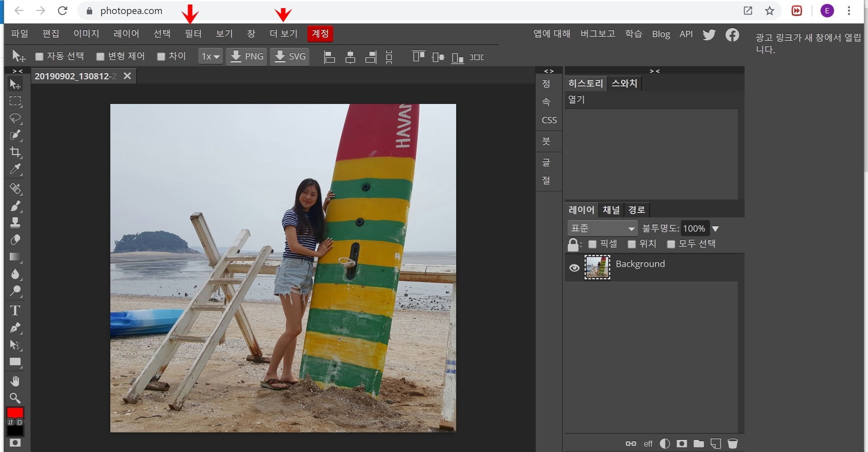Toggle the 차이 checkbox
868x452 pixels.
tap(161, 56)
